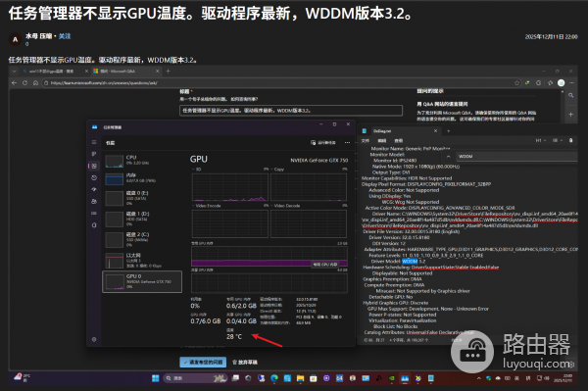The height and width of the screenshot is (391, 588).
Task: Select Performance icon in Task Manager sidebar
Action: [x=94, y=166]
